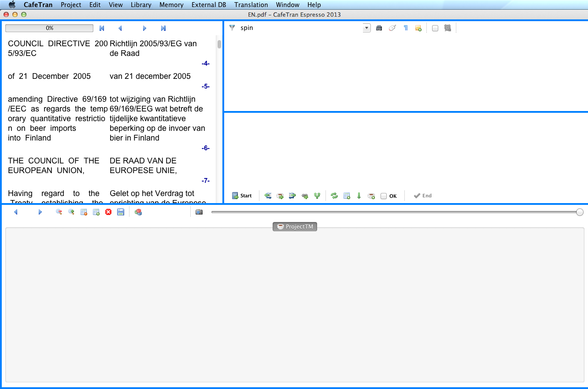The height and width of the screenshot is (389, 588).
Task: Open the search field dropdown arrow
Action: pyautogui.click(x=366, y=28)
